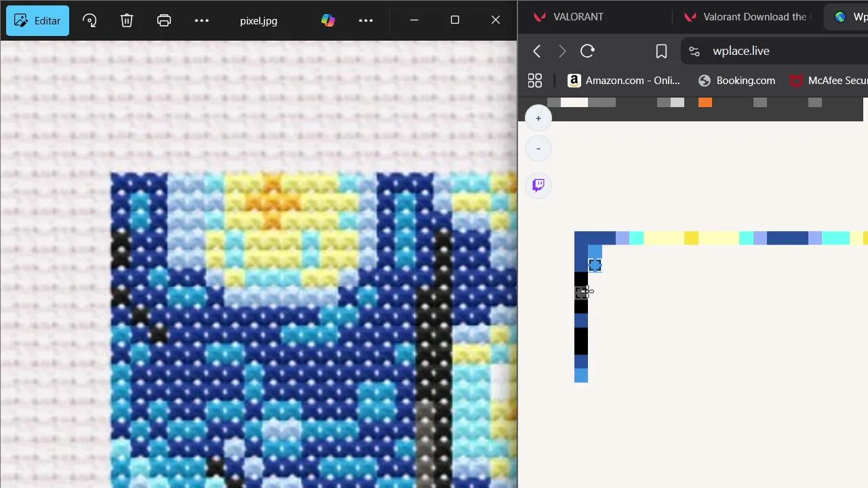
Task: Open the McAfee Security bookmark
Action: (829, 81)
